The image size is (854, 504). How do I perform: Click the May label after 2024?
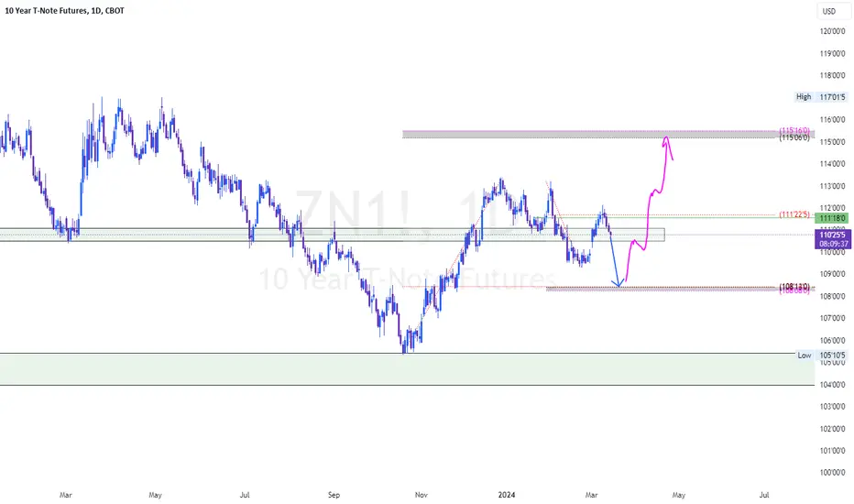679,495
